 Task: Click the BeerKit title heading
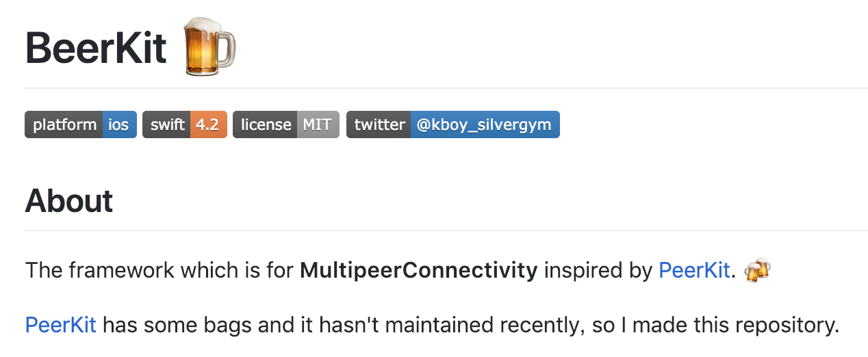click(x=96, y=48)
